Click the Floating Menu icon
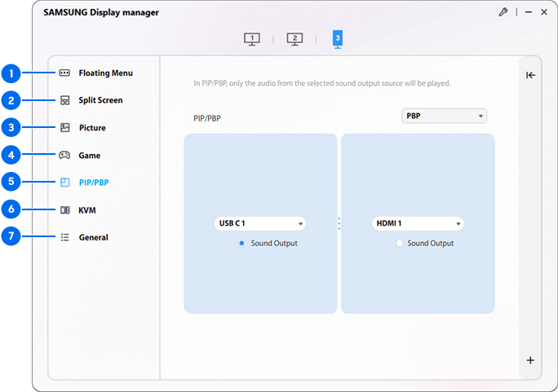 [64, 73]
